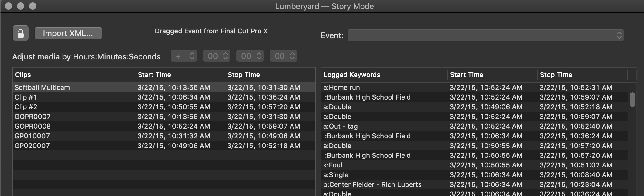
Task: Click the Import XML button
Action: 68,33
